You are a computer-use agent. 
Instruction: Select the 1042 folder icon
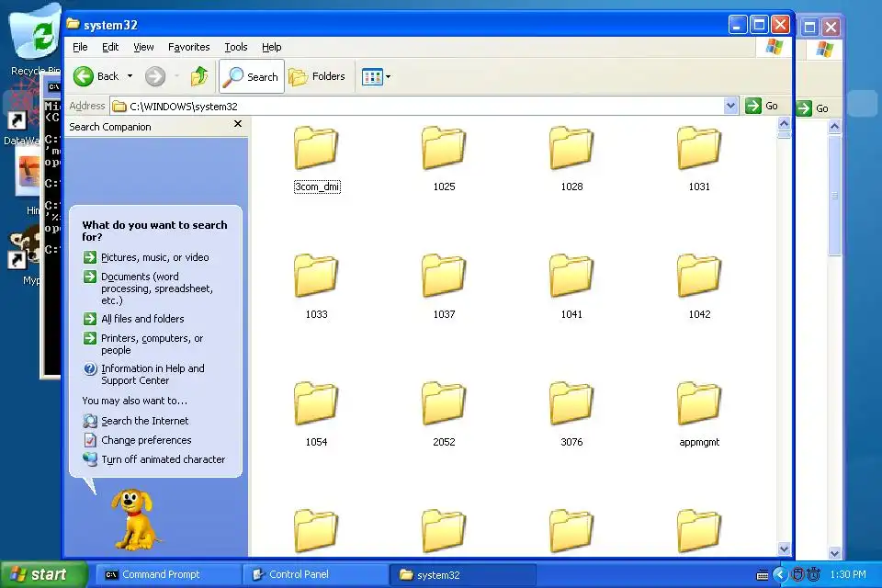[x=699, y=275]
